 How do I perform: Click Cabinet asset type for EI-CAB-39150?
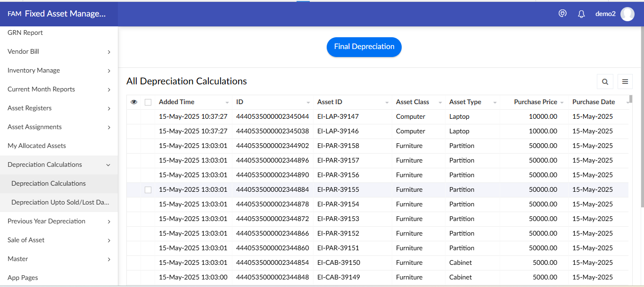(x=461, y=262)
